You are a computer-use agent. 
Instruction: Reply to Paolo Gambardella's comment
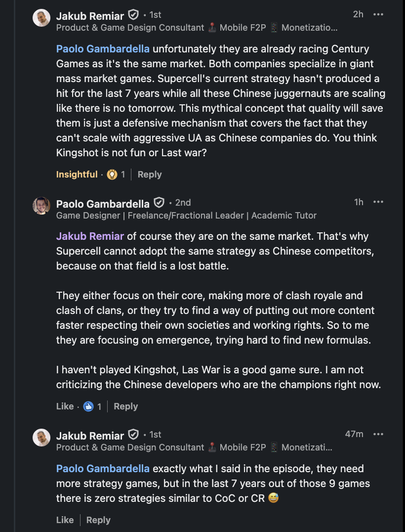click(125, 406)
